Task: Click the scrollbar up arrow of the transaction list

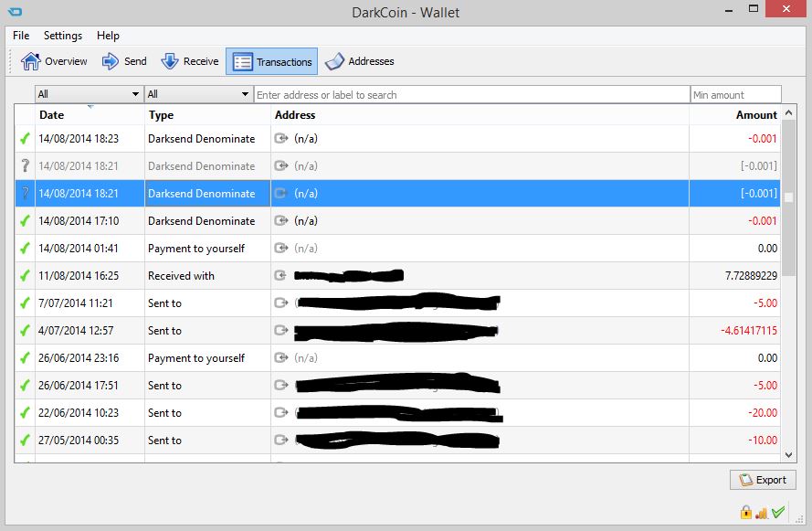Action: pos(788,113)
